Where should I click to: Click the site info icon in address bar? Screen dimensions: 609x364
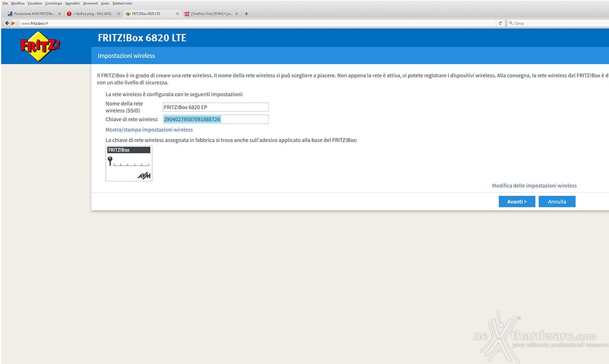pos(17,23)
